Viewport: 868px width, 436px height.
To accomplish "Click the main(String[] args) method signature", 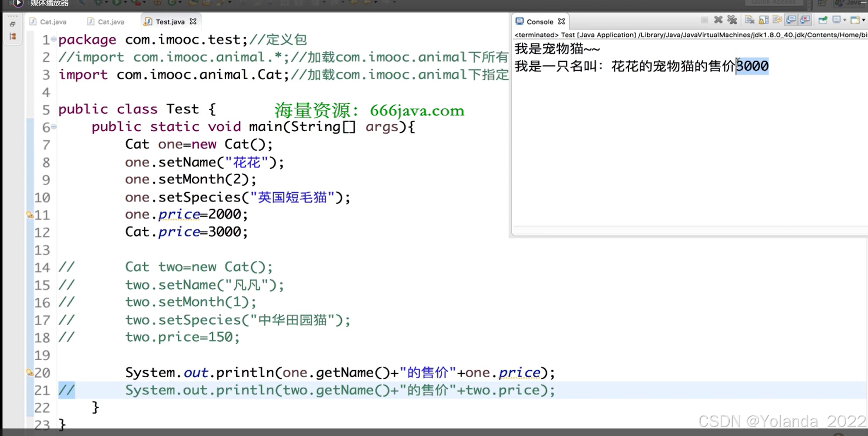I will coord(332,127).
